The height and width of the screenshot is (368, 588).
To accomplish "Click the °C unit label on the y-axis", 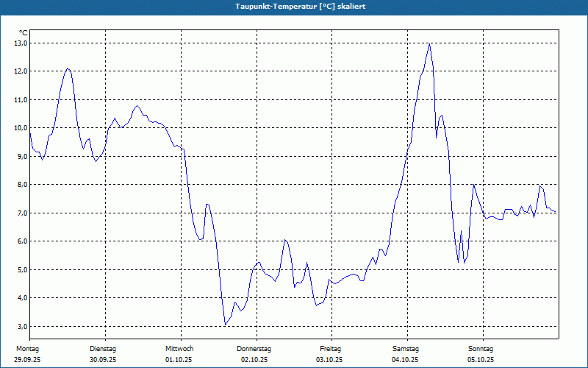I will (x=24, y=33).
